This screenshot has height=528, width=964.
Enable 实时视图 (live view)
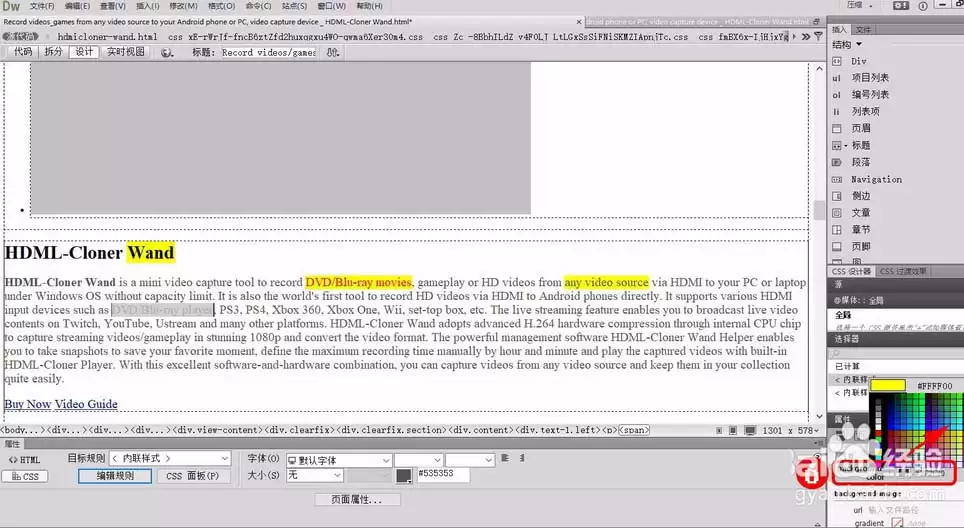[x=126, y=52]
